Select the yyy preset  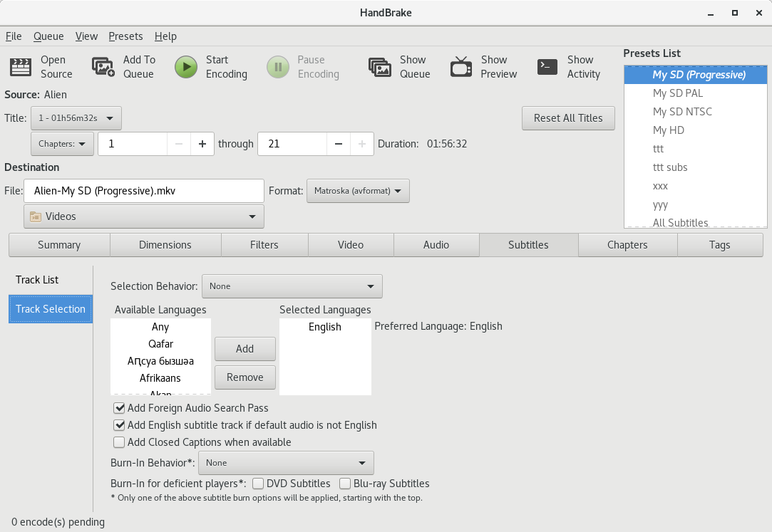pyautogui.click(x=695, y=204)
